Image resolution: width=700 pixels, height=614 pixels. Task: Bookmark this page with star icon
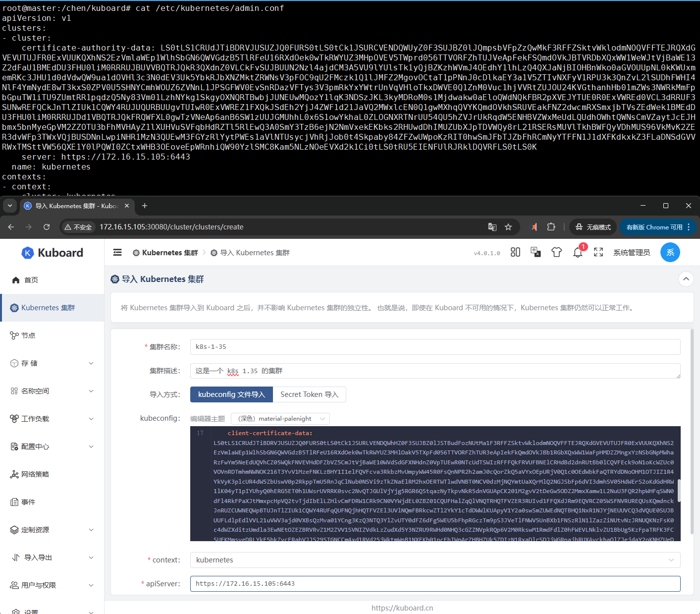[508, 227]
